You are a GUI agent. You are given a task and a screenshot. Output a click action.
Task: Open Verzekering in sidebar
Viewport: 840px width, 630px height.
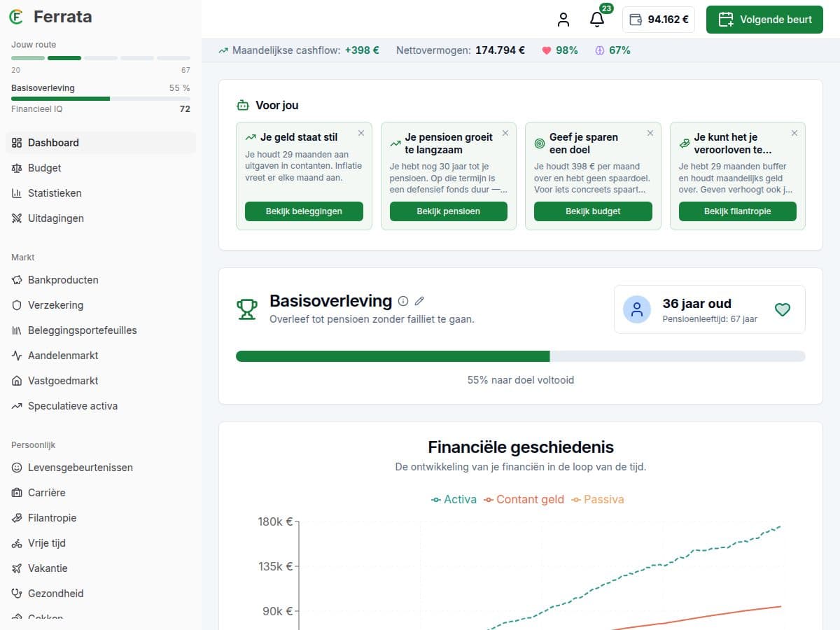click(101, 305)
